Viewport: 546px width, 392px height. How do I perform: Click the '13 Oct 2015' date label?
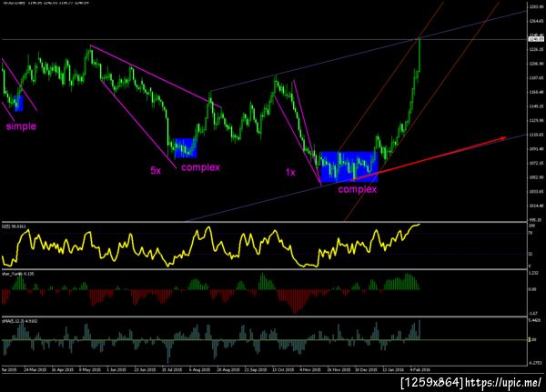(283, 370)
